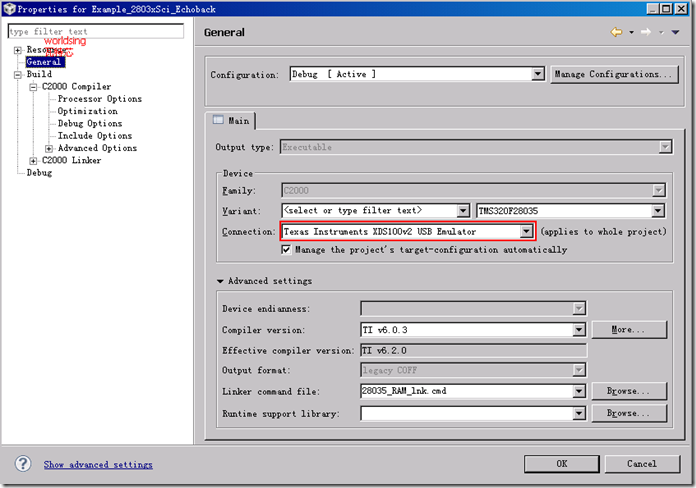Expand the Resource tree node
Image resolution: width=696 pixels, height=488 pixels.
[x=17, y=50]
